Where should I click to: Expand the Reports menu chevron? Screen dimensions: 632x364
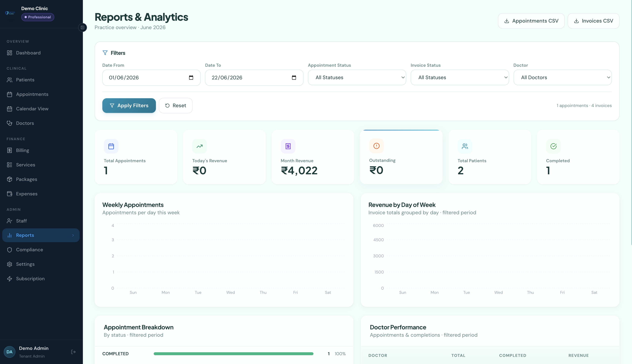[73, 235]
